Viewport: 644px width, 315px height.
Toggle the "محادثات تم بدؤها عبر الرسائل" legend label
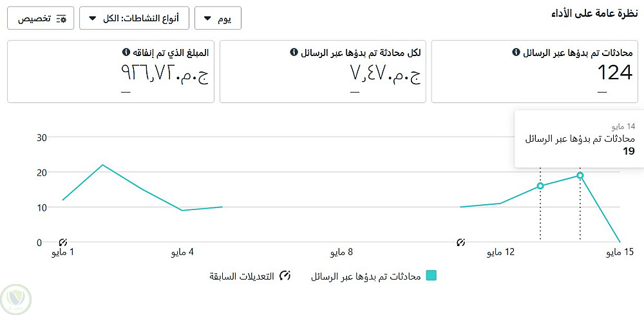[x=365, y=276]
